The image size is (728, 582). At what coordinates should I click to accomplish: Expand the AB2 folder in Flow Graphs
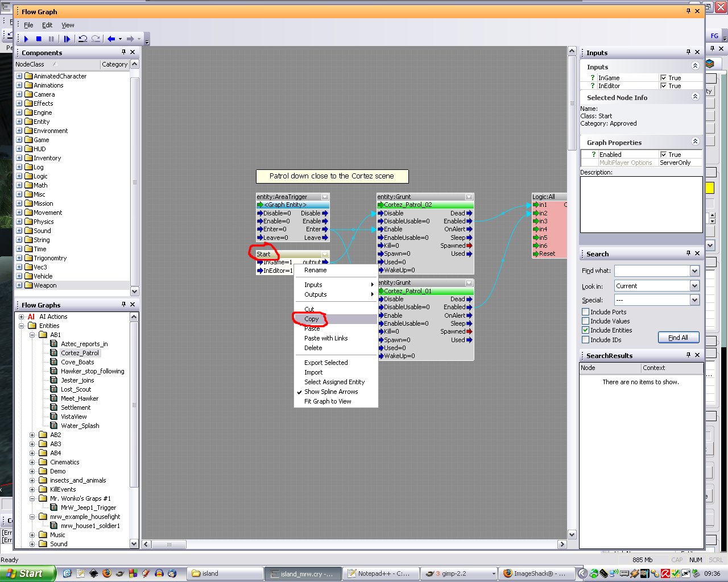[x=32, y=435]
